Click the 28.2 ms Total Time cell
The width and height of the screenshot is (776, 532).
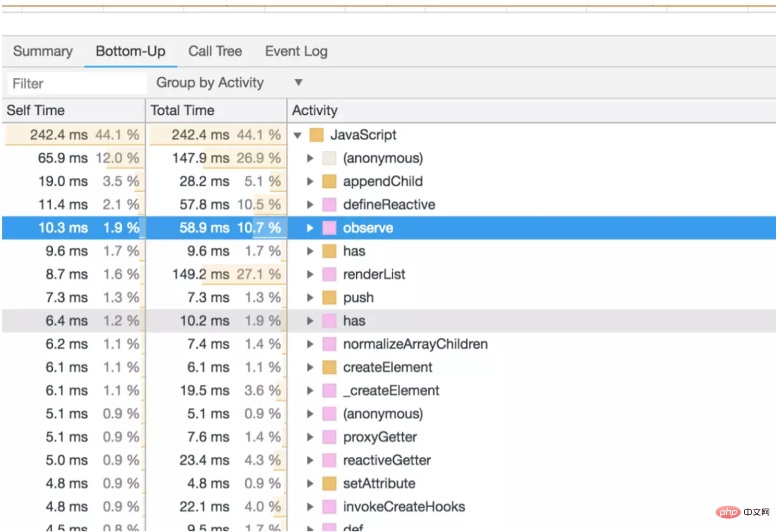point(216,181)
